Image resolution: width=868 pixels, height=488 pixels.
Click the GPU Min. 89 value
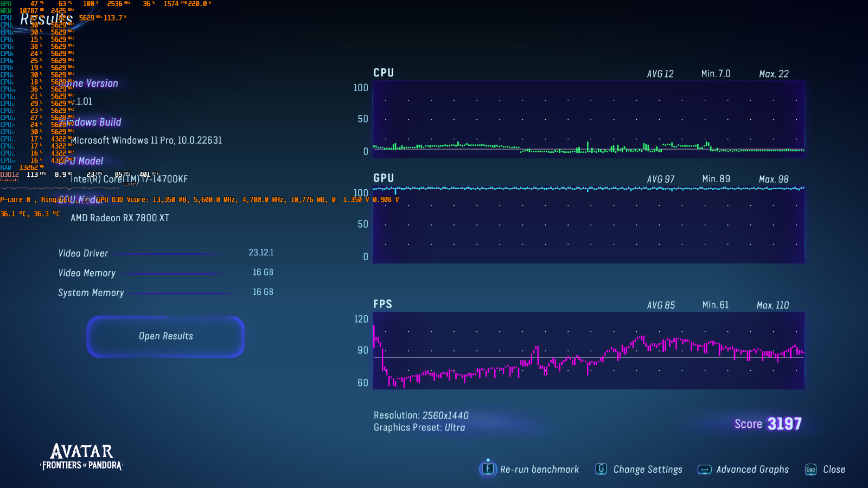(716, 179)
